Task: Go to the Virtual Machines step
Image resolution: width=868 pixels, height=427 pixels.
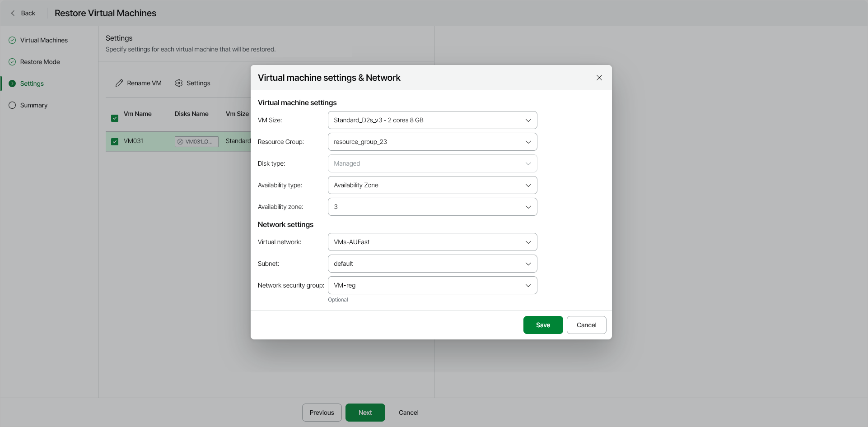Action: click(44, 40)
